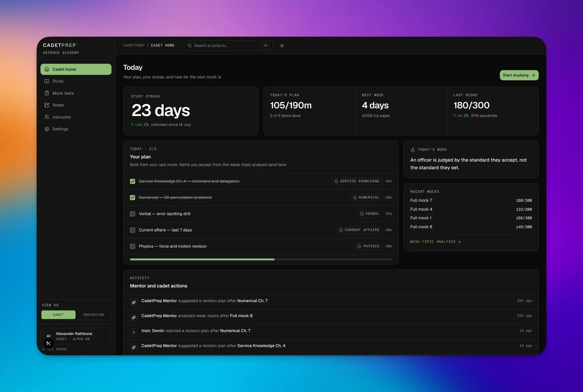Screen dimensions: 583x392
Task: Click clock icon in Numerical tag
Action: point(355,198)
